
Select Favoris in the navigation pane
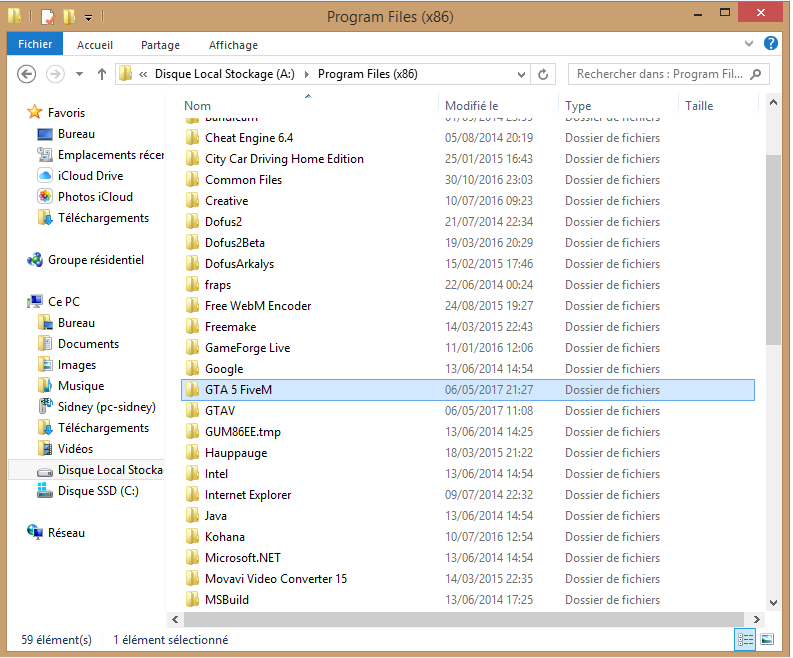point(66,113)
